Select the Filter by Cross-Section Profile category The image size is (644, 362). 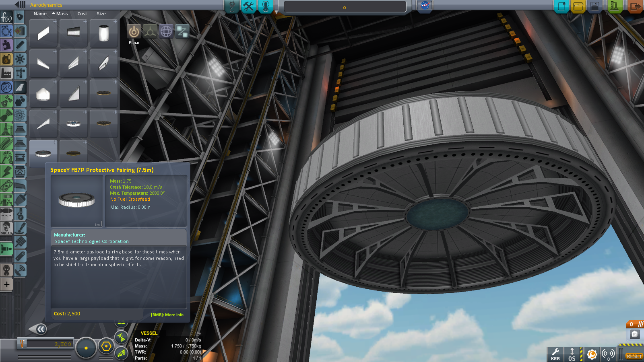6,31
